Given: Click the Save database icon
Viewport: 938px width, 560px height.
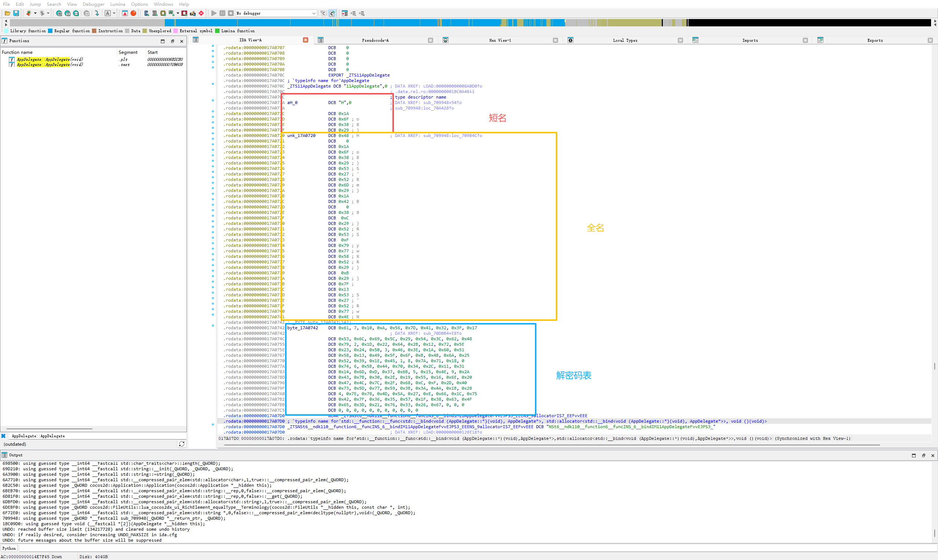Looking at the screenshot, I should (16, 13).
